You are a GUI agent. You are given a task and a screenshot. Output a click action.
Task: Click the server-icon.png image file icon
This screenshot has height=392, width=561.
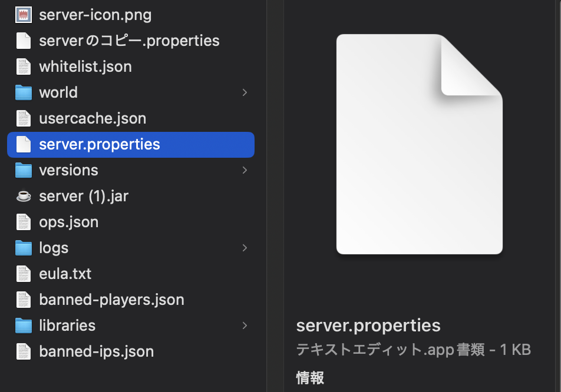[x=23, y=15]
